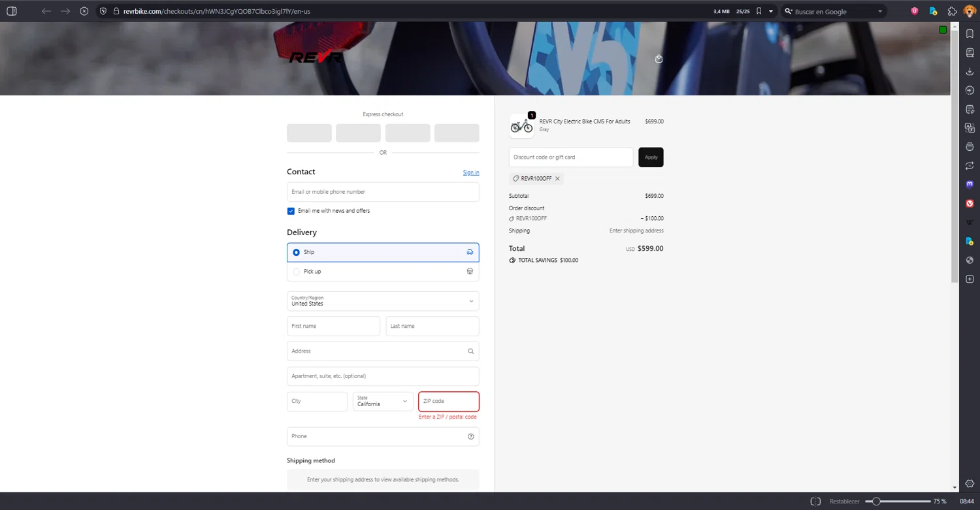This screenshot has width=980, height=510.
Task: Click the electric bike product thumbnail
Action: coord(521,126)
